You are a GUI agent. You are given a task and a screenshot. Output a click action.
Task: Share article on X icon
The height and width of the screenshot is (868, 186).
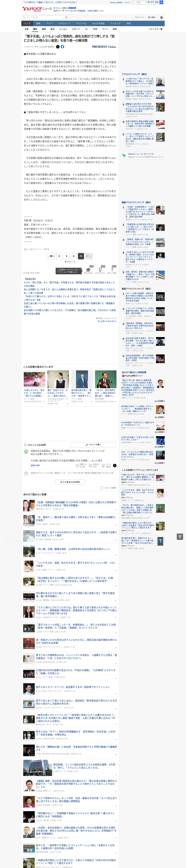coord(58,47)
